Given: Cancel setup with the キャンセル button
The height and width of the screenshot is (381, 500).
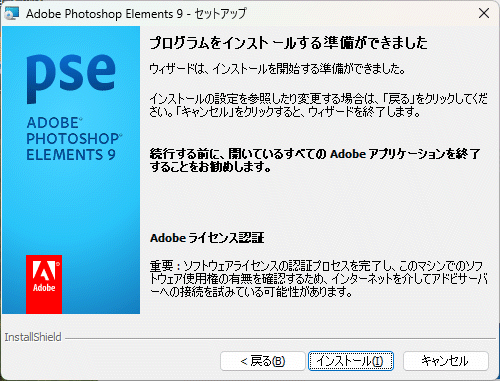Looking at the screenshot, I should (x=446, y=361).
